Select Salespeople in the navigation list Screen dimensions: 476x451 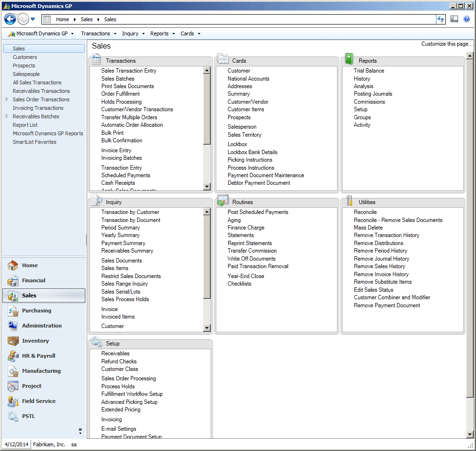click(x=26, y=74)
